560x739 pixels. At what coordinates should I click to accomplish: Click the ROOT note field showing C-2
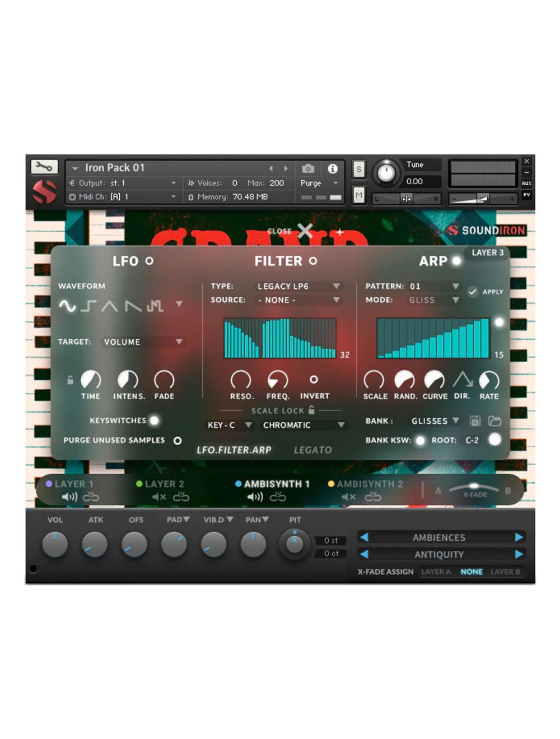472,440
